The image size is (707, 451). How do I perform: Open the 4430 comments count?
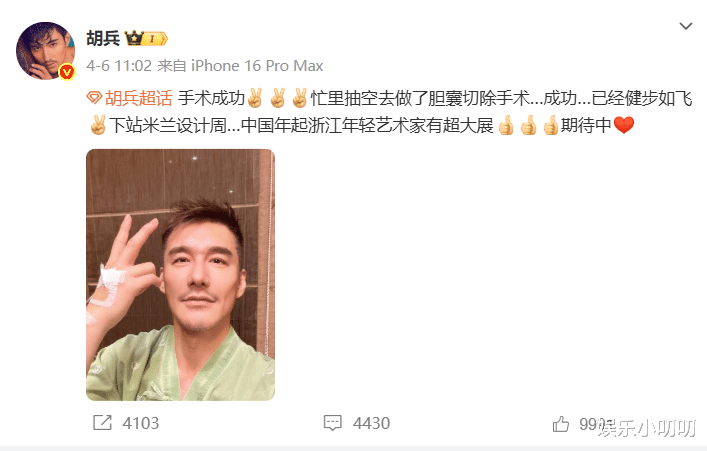[x=371, y=423]
